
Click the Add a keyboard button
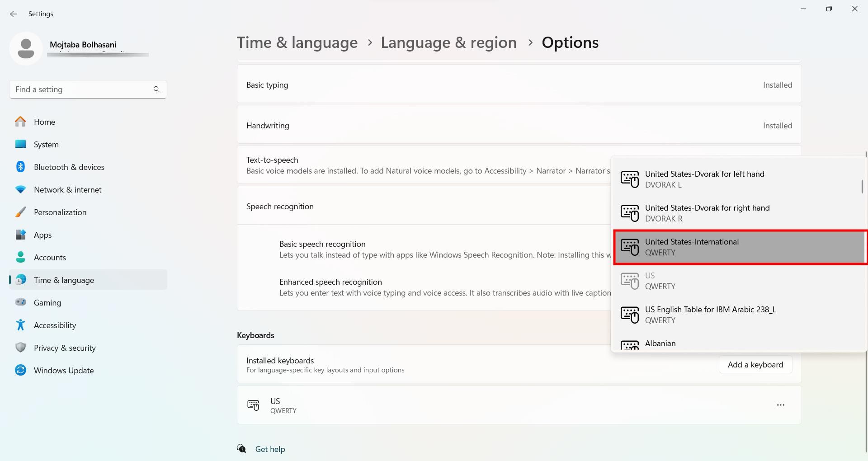755,365
